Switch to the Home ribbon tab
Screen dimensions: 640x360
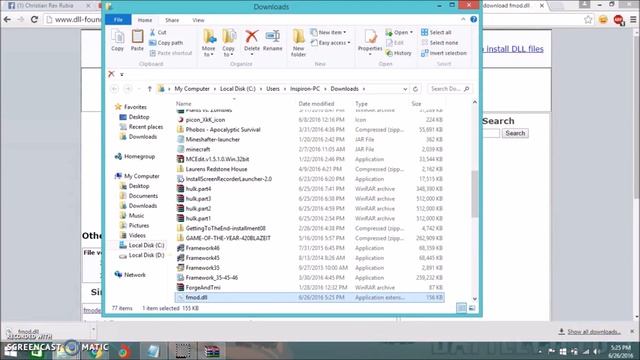pyautogui.click(x=145, y=20)
